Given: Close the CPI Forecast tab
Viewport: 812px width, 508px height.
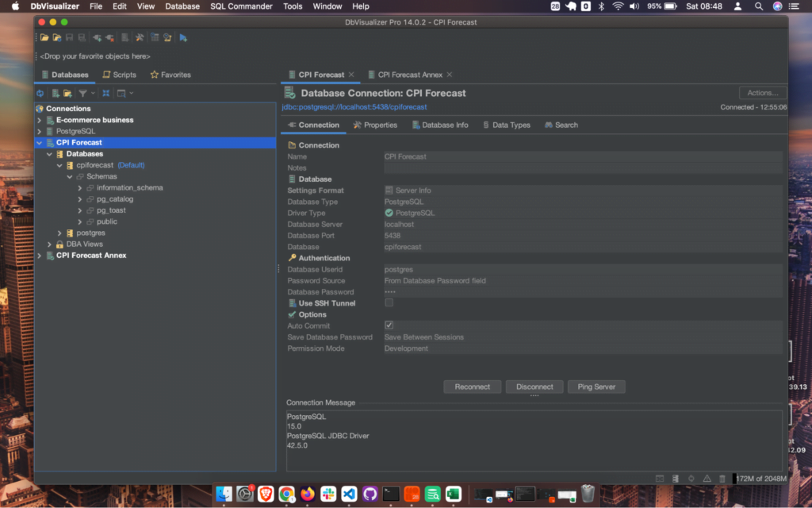Looking at the screenshot, I should (351, 75).
